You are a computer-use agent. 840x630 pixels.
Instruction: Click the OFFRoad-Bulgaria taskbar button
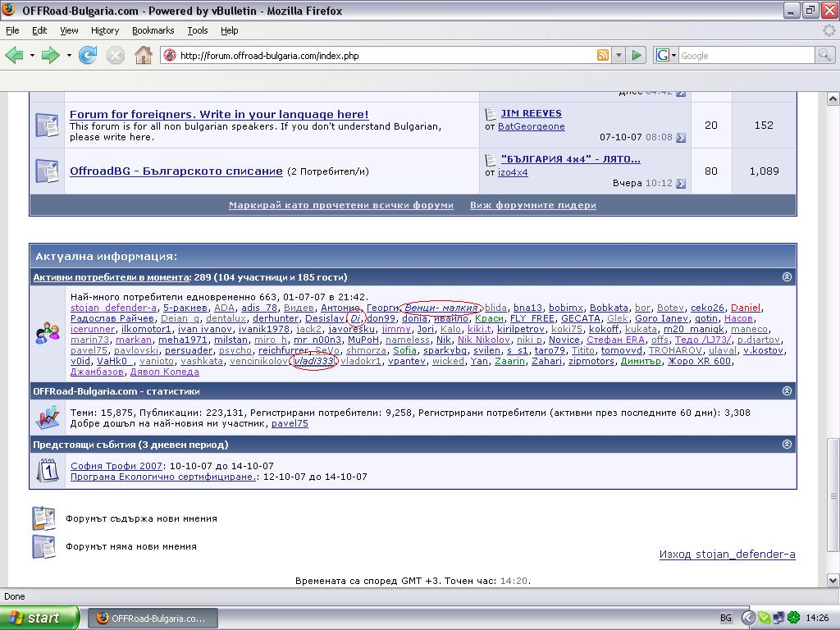point(152,619)
